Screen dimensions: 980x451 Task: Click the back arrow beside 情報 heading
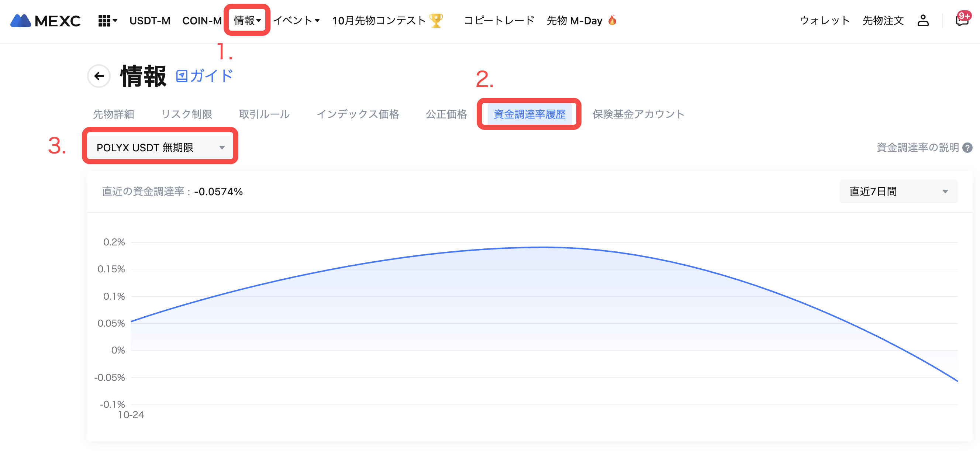99,76
